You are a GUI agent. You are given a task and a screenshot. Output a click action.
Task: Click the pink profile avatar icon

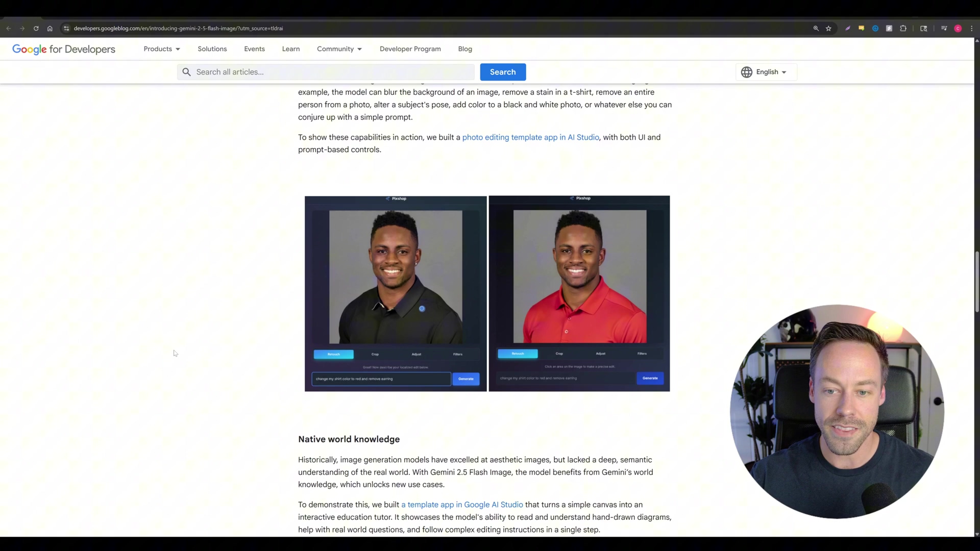pos(958,29)
